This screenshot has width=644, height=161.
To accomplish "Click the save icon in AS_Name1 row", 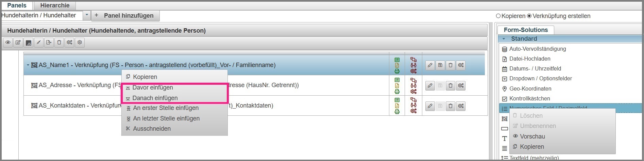I will pyautogui.click(x=440, y=65).
